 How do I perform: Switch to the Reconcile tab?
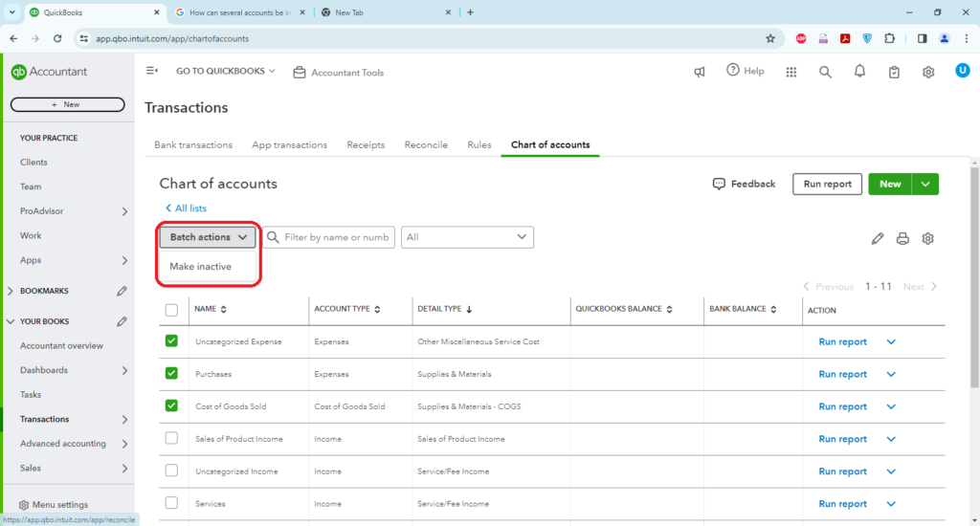pos(426,145)
